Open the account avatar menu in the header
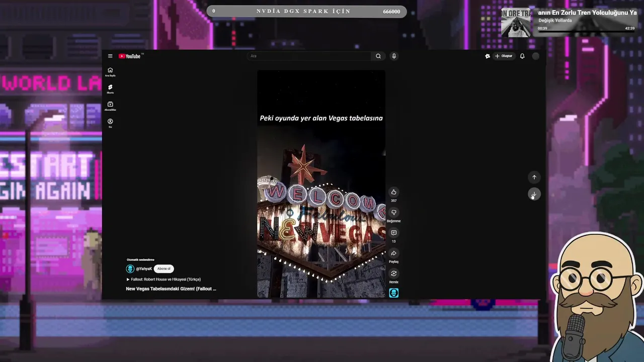Image resolution: width=644 pixels, height=362 pixels. (x=536, y=56)
